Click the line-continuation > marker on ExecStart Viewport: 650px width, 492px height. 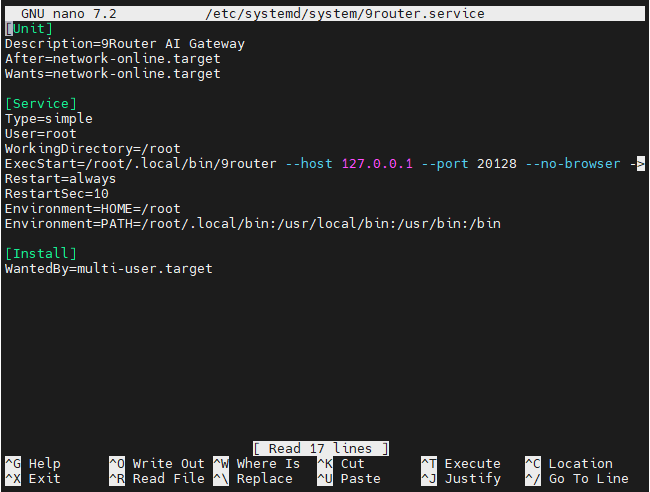tap(641, 164)
